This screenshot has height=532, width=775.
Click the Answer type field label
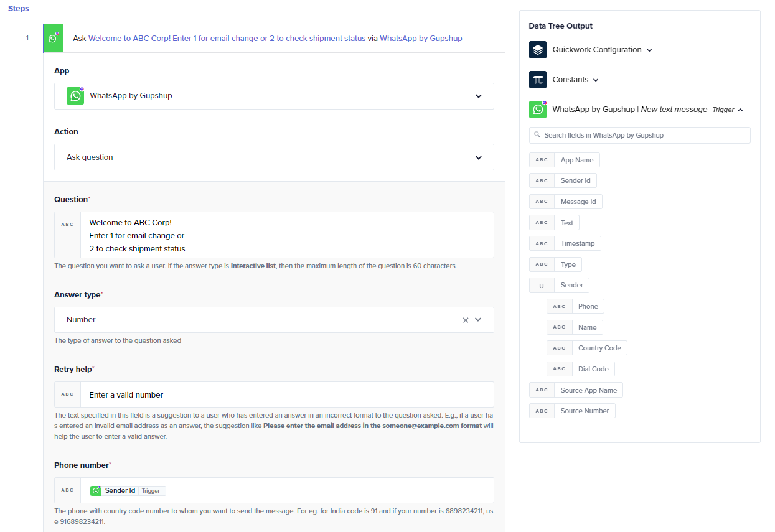(x=78, y=295)
